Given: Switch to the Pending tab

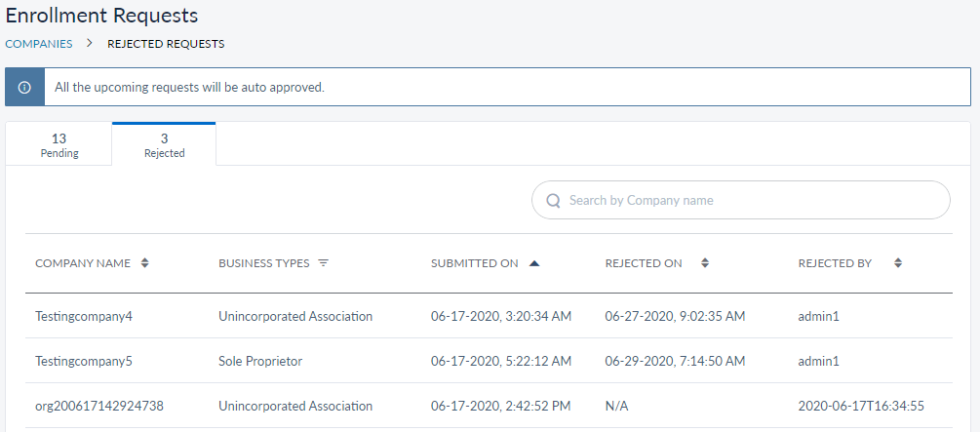Looking at the screenshot, I should point(59,144).
